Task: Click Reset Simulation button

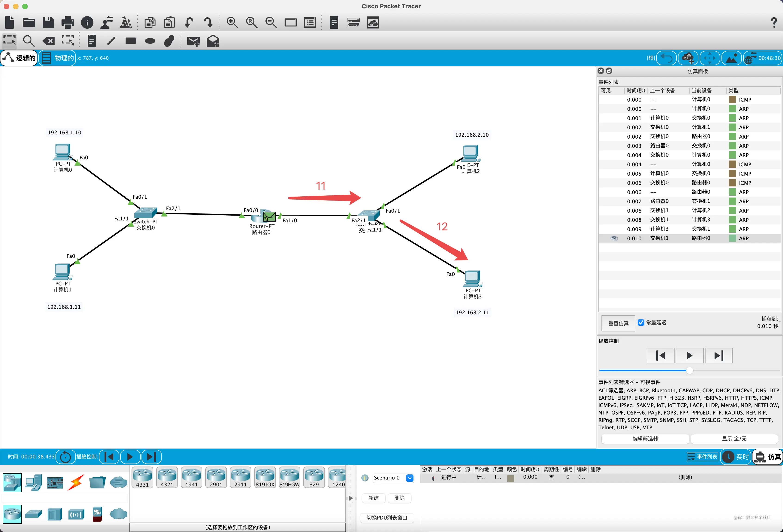Action: 618,323
